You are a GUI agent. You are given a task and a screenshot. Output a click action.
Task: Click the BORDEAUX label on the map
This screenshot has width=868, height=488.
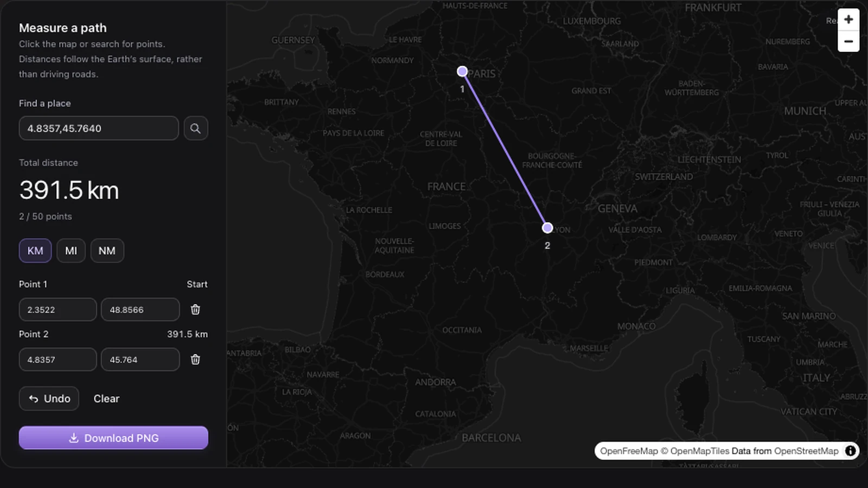(385, 274)
